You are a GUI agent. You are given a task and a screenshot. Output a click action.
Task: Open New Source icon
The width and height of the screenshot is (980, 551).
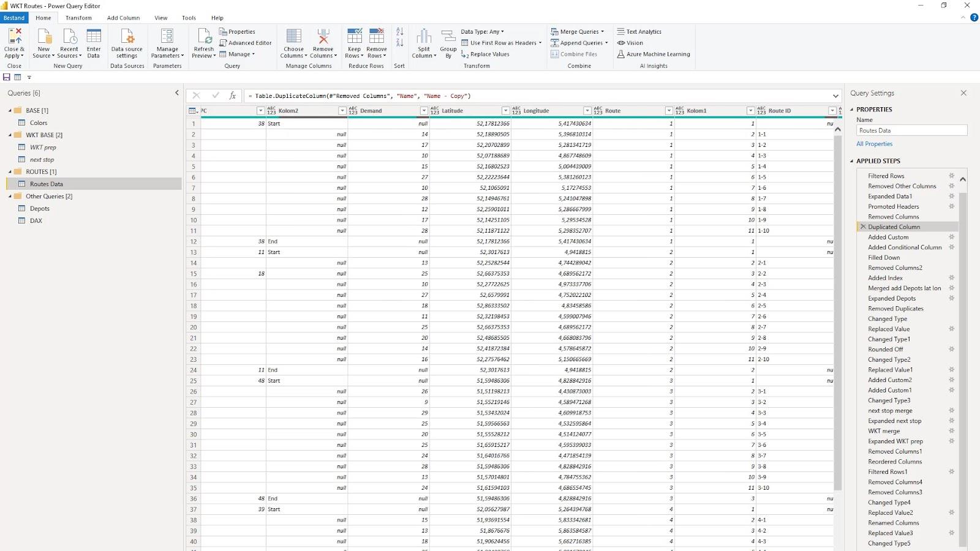pos(43,36)
